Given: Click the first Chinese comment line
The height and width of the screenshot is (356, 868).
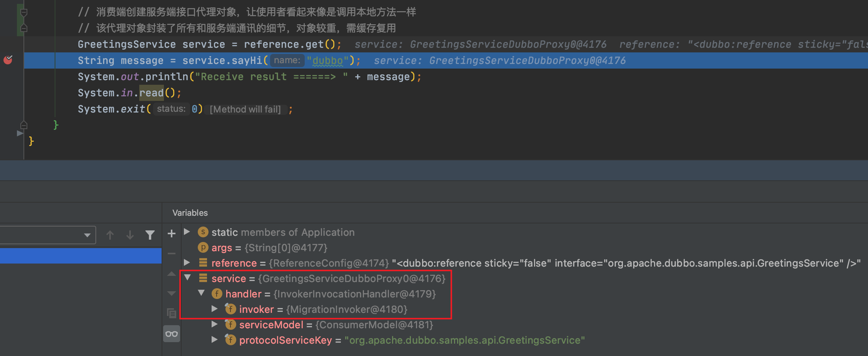Looking at the screenshot, I should pos(247,12).
